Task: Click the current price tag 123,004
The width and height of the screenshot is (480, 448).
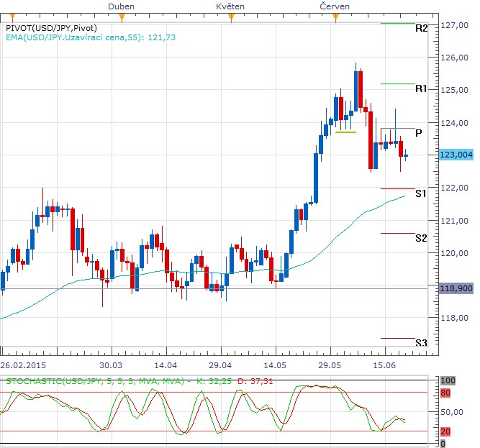Action: 456,155
